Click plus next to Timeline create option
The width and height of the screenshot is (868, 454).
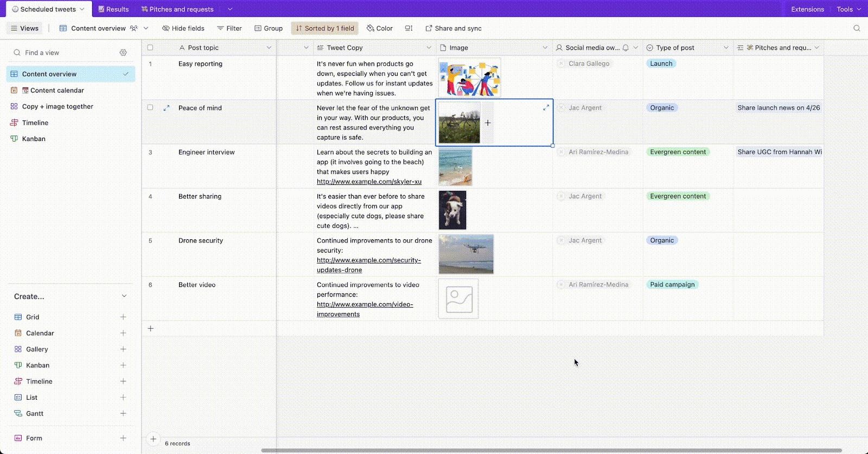123,381
